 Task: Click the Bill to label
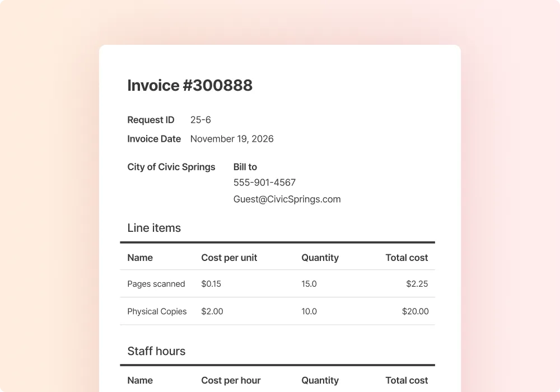pos(245,167)
